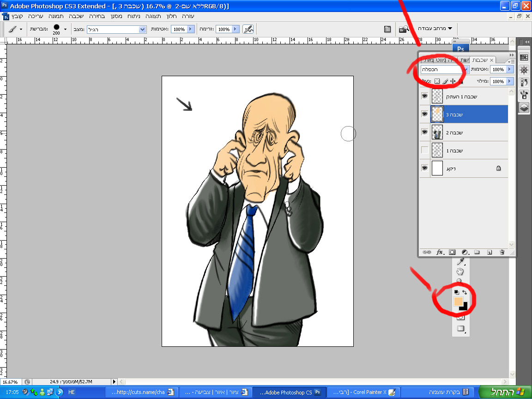Open Adobe Bridge from the options bar
The width and height of the screenshot is (532, 399).
(404, 29)
